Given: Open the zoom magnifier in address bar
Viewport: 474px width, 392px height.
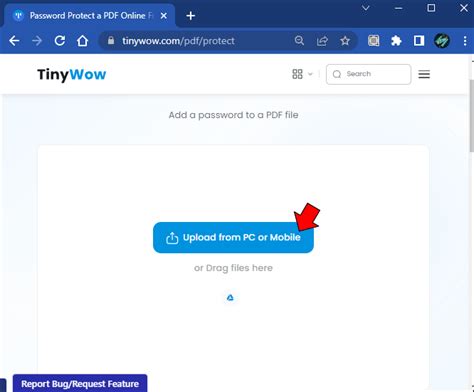Looking at the screenshot, I should (x=299, y=41).
